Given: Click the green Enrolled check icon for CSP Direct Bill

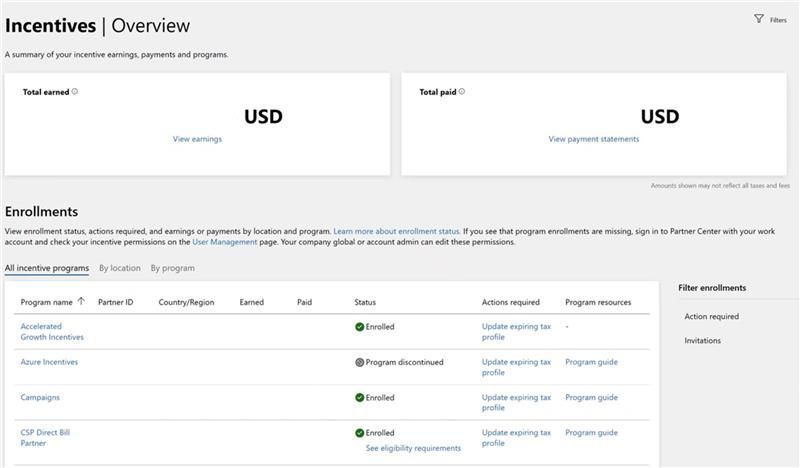Looking at the screenshot, I should point(359,433).
